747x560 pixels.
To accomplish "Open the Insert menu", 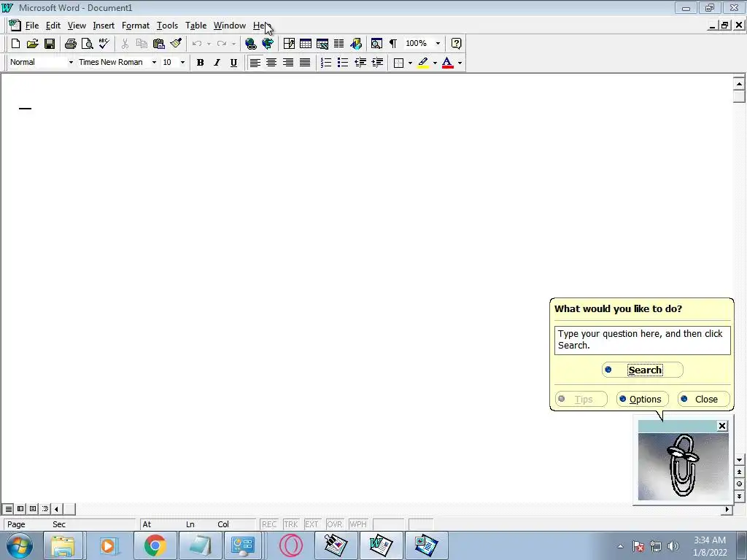I will 104,26.
